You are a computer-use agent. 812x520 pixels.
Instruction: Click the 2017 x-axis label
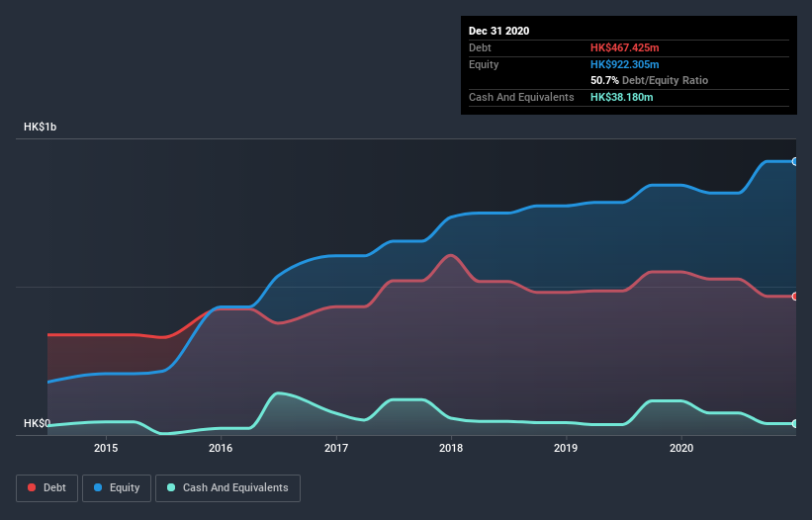[x=336, y=448]
